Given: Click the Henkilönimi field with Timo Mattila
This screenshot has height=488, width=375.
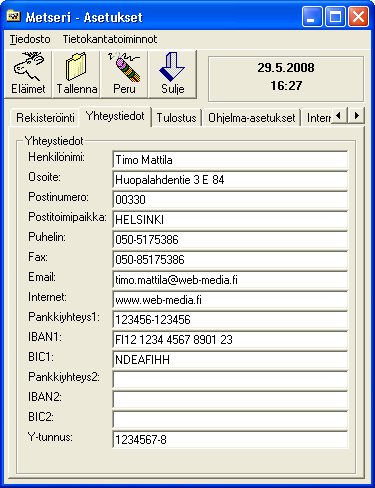Looking at the screenshot, I should tap(230, 160).
